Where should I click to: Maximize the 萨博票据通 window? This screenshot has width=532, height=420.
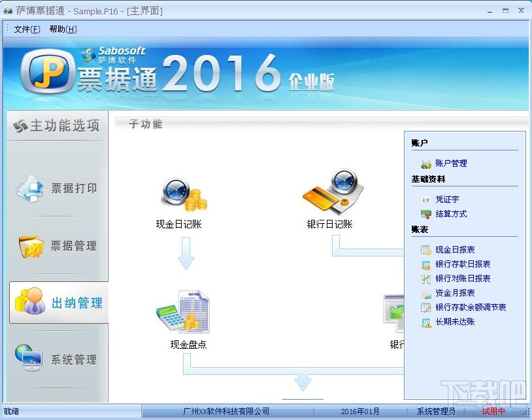coord(506,11)
